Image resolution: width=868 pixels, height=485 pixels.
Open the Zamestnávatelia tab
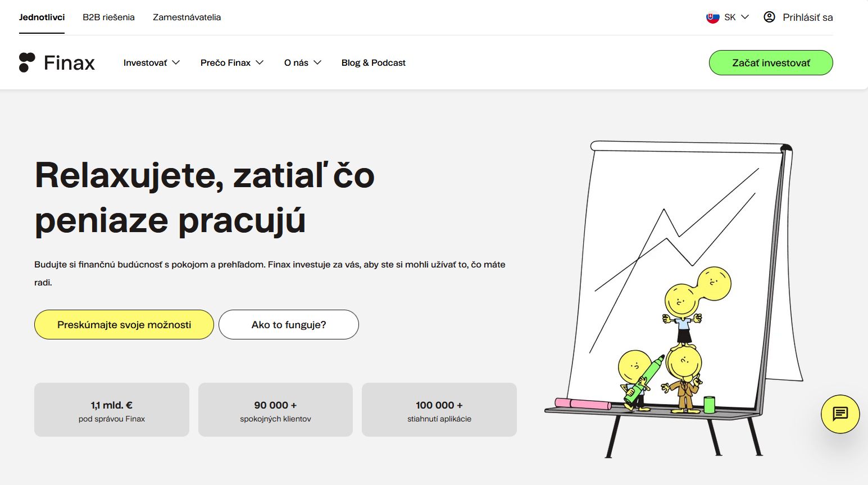[x=187, y=17]
